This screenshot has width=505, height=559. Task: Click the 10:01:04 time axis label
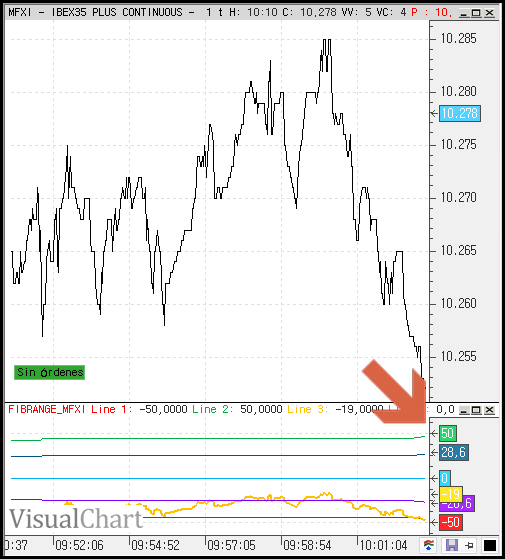[x=383, y=545]
